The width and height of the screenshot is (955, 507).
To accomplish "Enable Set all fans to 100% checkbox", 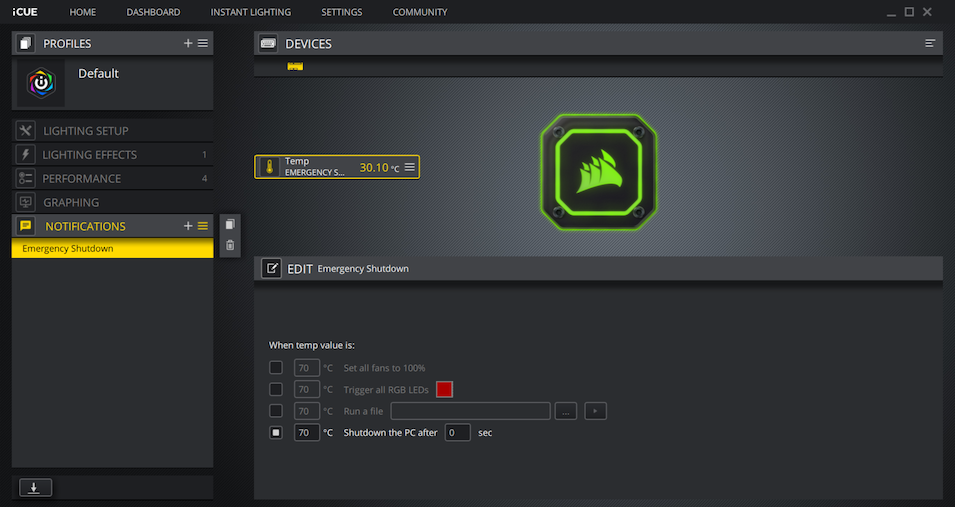I will (276, 367).
